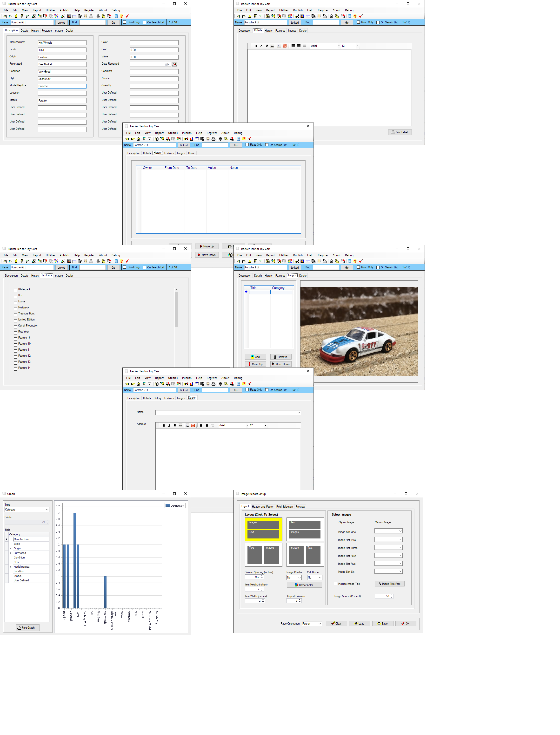Click Save in Image Report Setup
The image size is (560, 735).
[x=382, y=623]
